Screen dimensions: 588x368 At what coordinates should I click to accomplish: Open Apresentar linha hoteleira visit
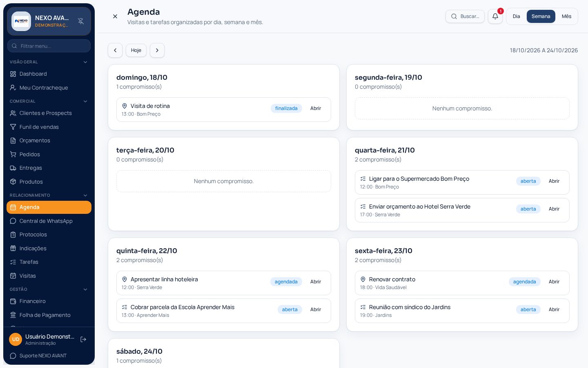316,282
